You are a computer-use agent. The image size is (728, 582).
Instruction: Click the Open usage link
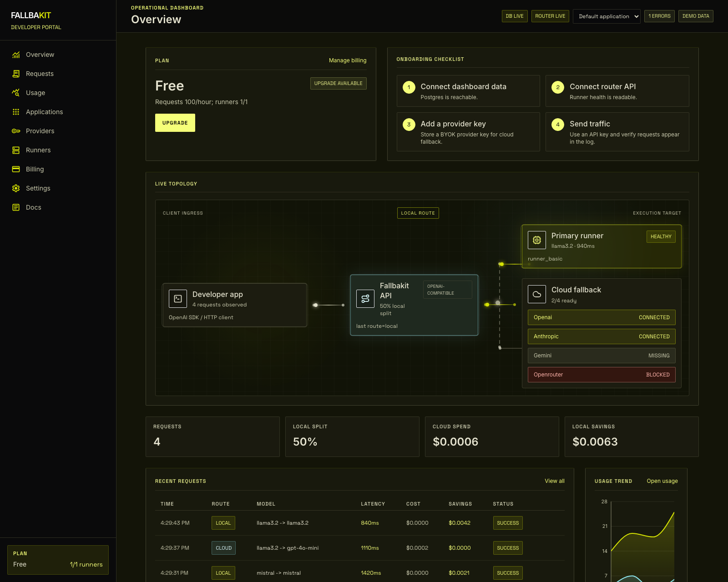(662, 481)
